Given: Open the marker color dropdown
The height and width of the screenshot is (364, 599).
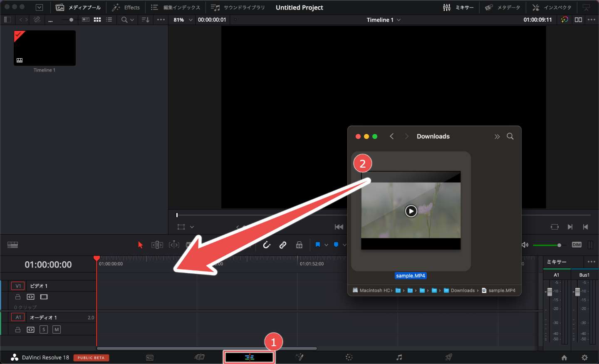Looking at the screenshot, I should pyautogui.click(x=344, y=245).
